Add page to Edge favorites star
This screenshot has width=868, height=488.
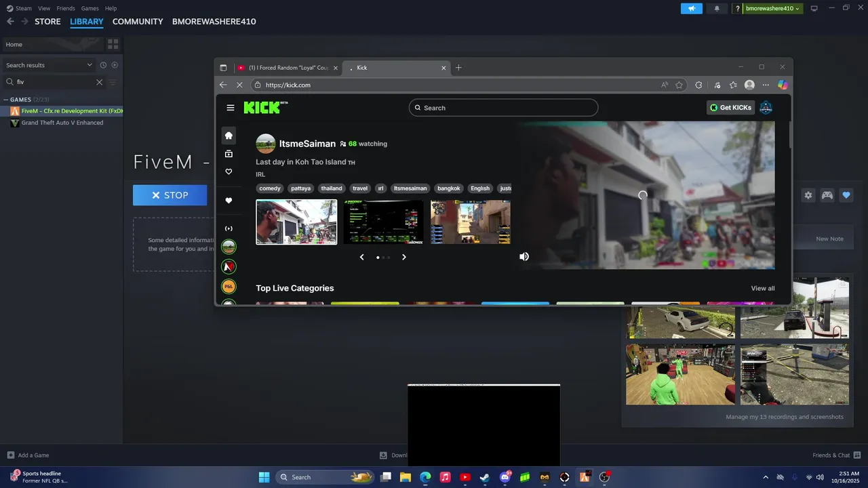pyautogui.click(x=679, y=85)
